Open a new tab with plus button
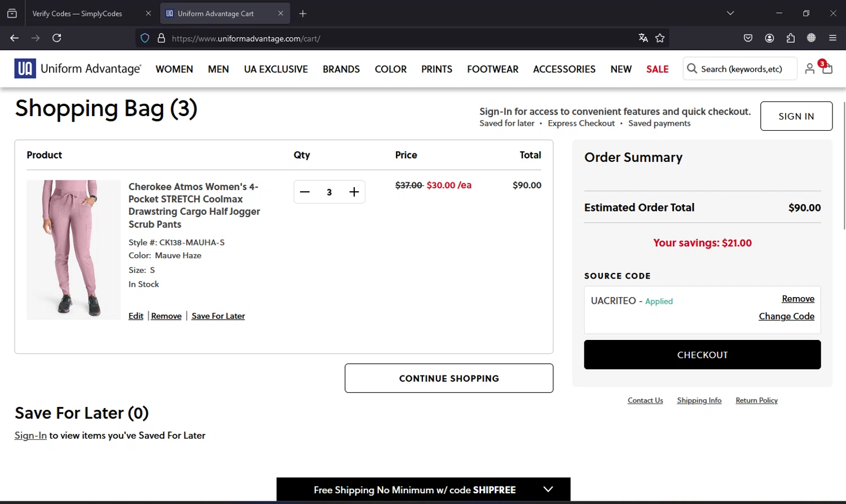Image resolution: width=846 pixels, height=504 pixels. pos(303,14)
